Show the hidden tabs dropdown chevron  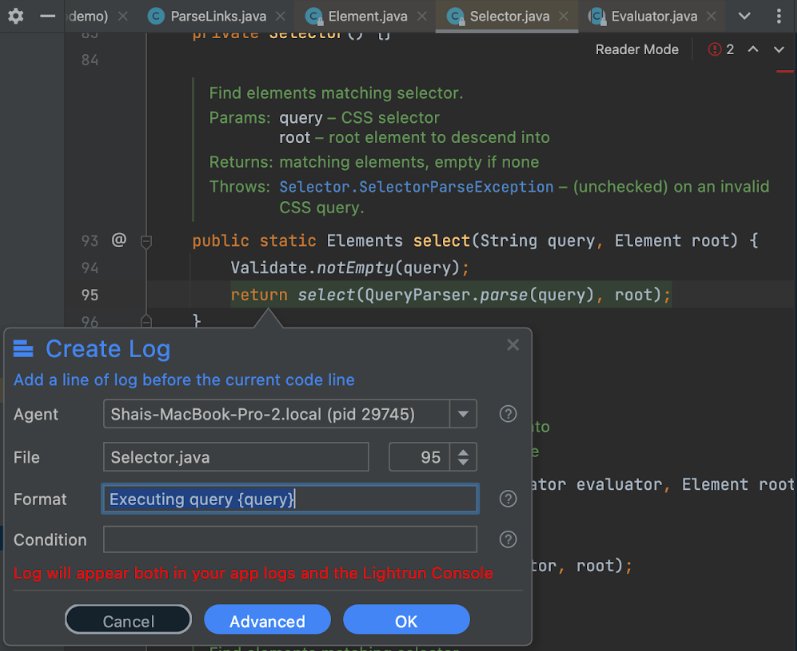pos(744,16)
